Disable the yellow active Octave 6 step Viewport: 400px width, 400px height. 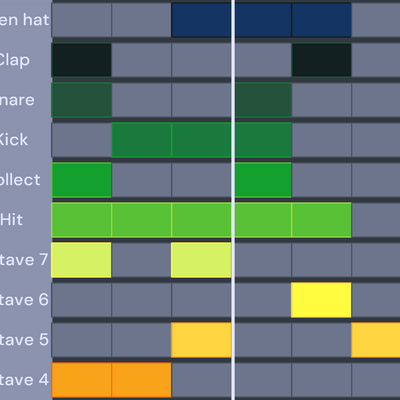pos(321,300)
